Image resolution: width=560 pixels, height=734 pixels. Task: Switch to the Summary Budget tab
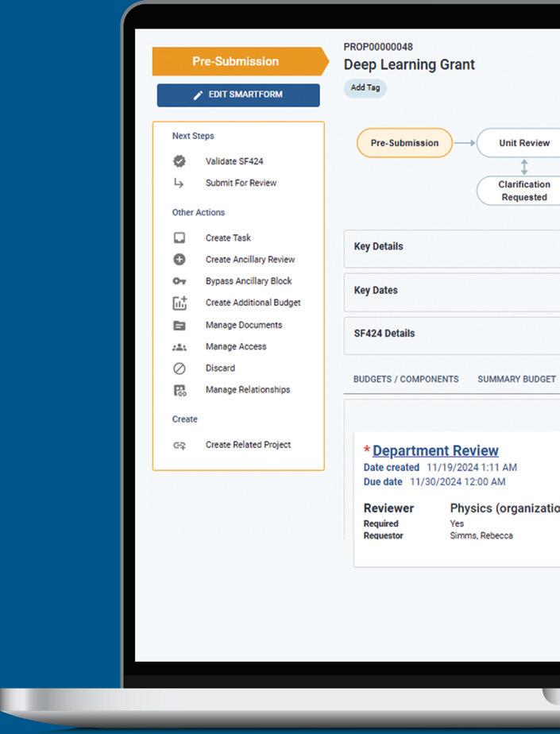pyautogui.click(x=516, y=379)
